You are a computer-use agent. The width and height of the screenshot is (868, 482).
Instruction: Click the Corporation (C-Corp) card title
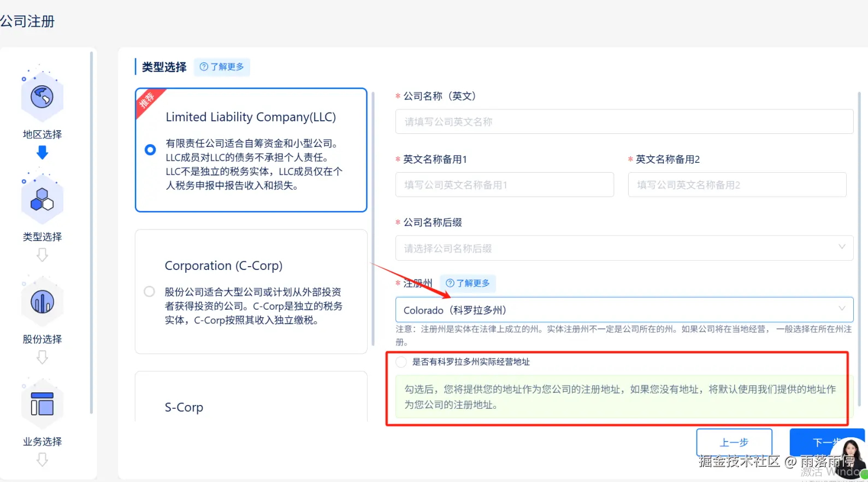tap(223, 266)
